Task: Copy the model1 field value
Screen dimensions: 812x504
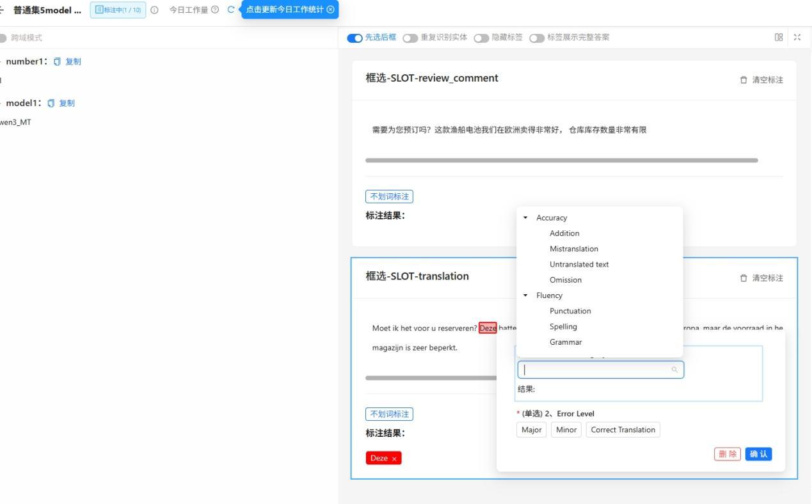Action: click(61, 103)
